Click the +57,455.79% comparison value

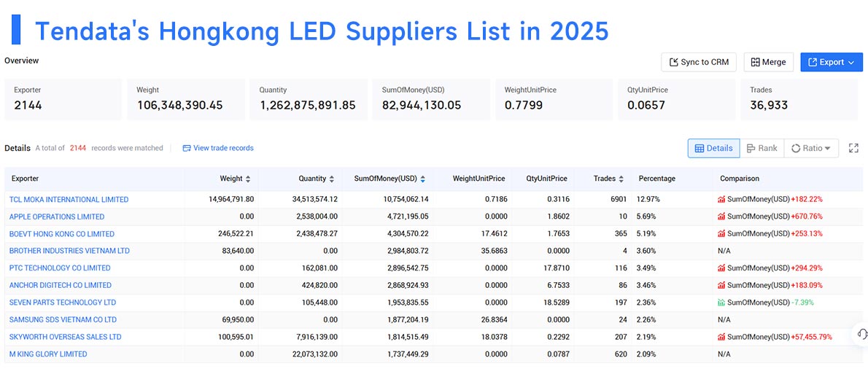(x=811, y=336)
